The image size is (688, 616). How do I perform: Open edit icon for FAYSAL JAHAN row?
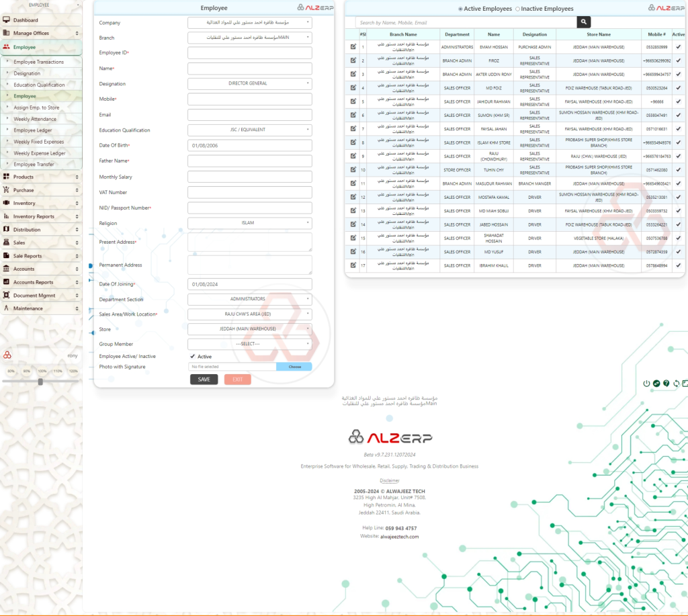[x=353, y=128]
